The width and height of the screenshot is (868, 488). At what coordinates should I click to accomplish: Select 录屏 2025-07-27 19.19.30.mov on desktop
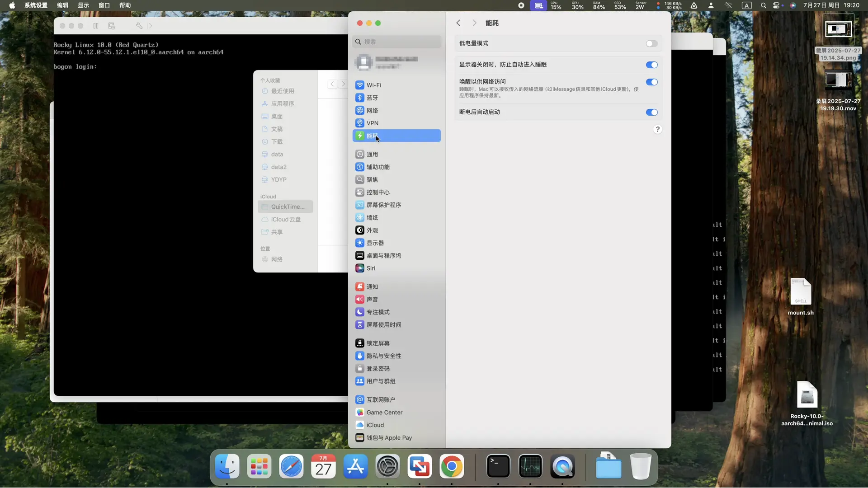pyautogui.click(x=838, y=91)
